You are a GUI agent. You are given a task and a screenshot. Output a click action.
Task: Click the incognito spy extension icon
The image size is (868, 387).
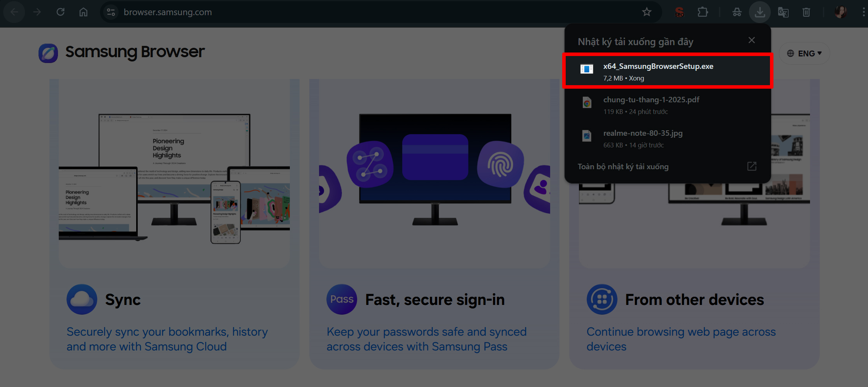coord(737,12)
